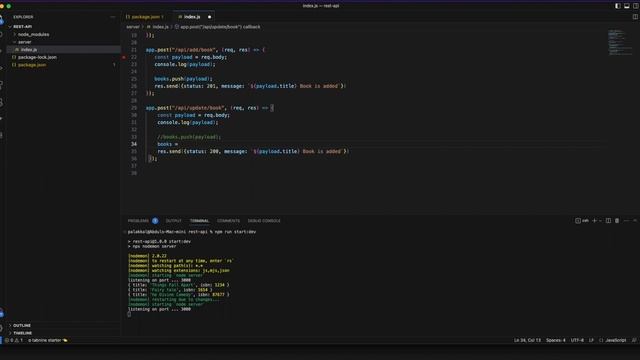Kill terminal using the trash icon
Screen dimensions: 640x360
tap(617, 221)
